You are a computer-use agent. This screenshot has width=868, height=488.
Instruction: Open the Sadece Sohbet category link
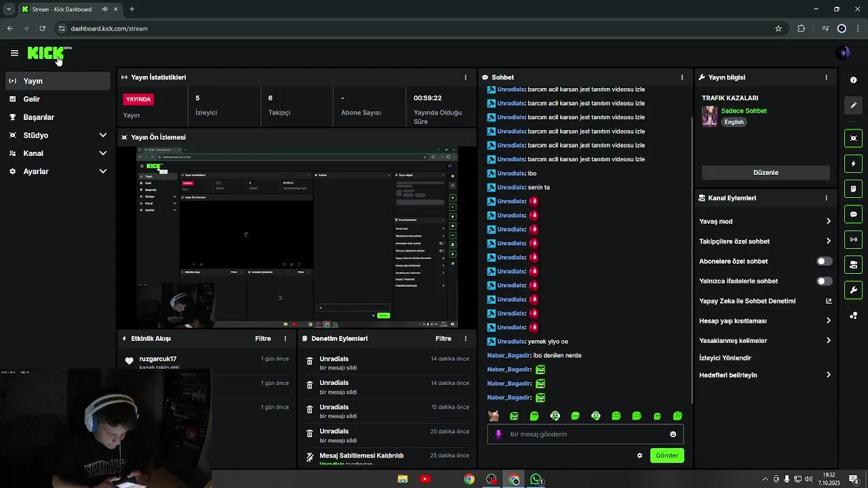coord(744,111)
